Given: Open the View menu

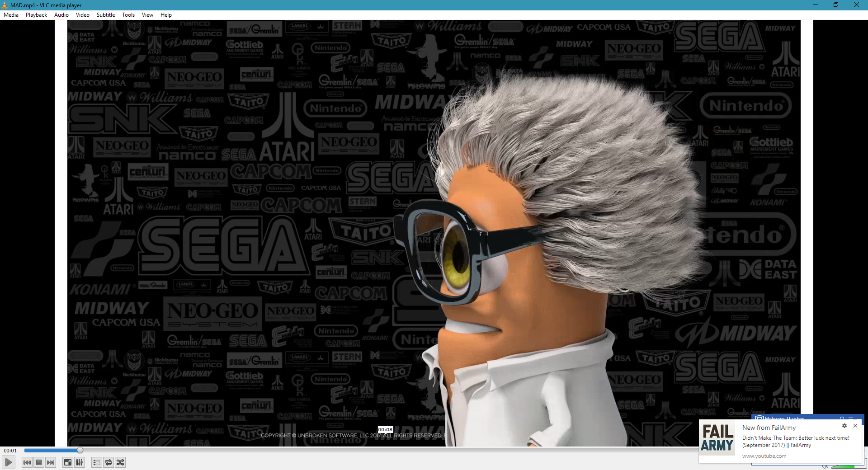Looking at the screenshot, I should point(147,15).
